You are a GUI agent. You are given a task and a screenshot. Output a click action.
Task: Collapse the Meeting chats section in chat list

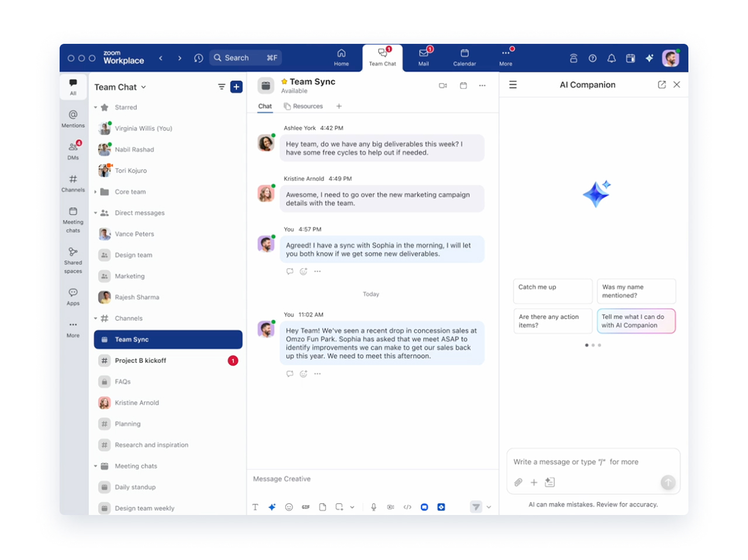(x=96, y=466)
